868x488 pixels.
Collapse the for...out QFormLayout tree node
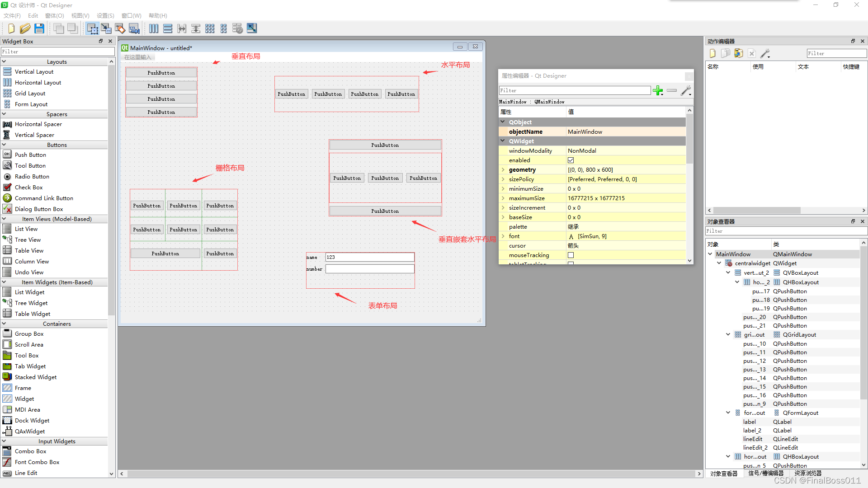728,413
